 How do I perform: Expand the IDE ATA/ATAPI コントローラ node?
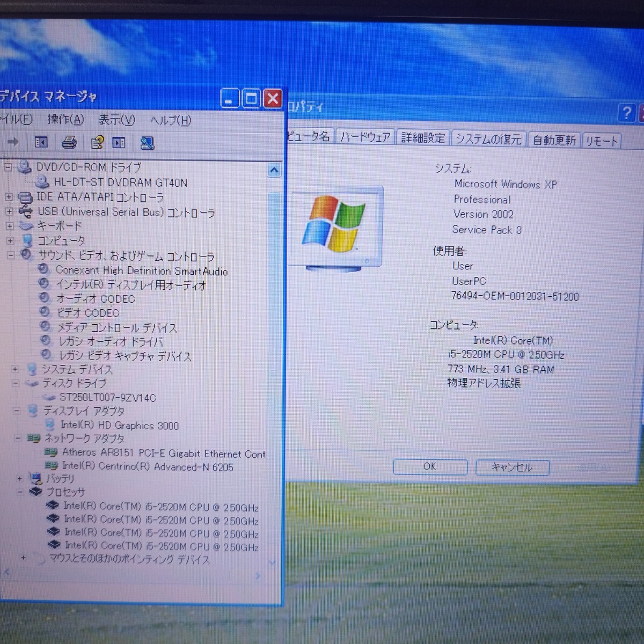[9, 197]
